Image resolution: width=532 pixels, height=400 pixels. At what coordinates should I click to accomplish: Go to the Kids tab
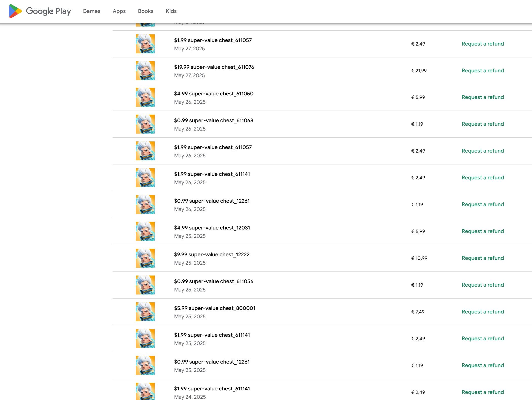171,11
